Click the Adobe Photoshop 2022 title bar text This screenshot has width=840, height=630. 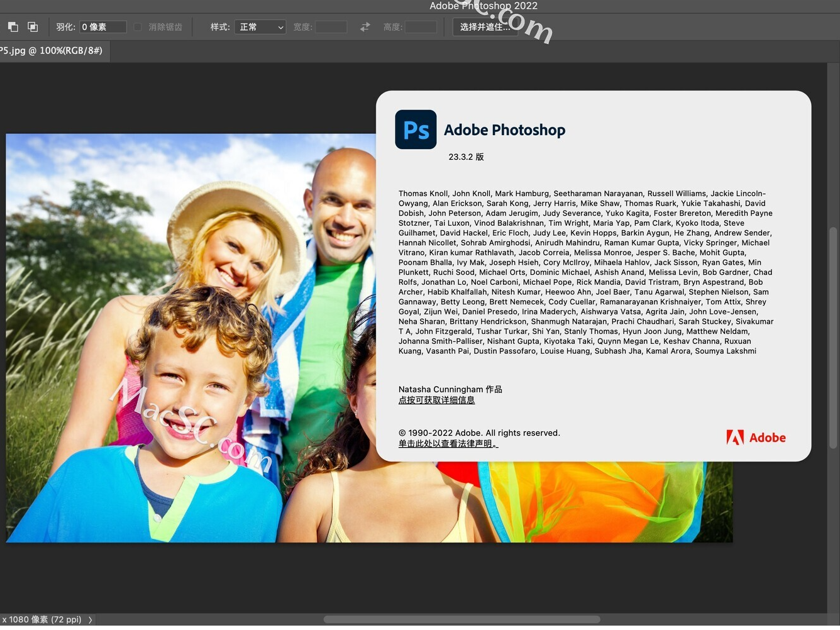tap(482, 6)
